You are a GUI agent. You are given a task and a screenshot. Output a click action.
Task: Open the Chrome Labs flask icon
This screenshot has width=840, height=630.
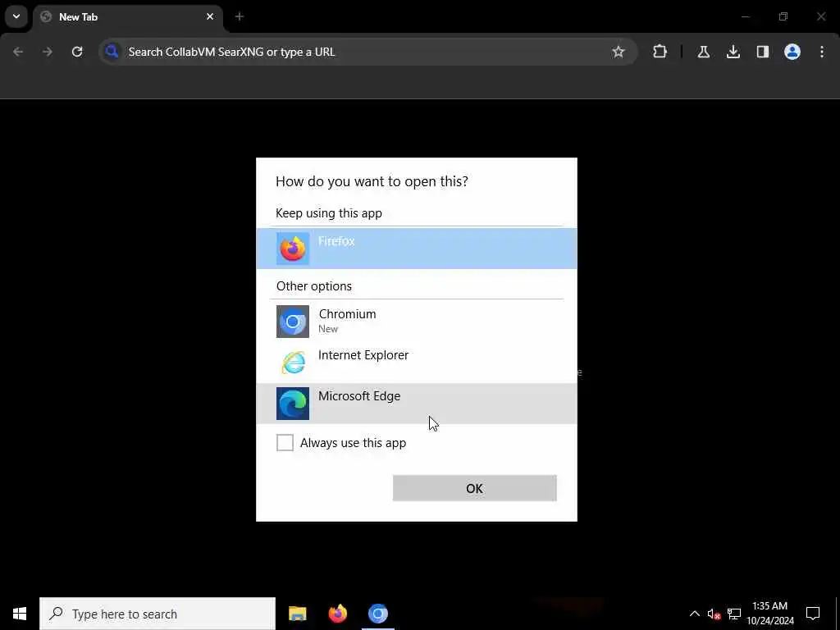[x=703, y=52]
